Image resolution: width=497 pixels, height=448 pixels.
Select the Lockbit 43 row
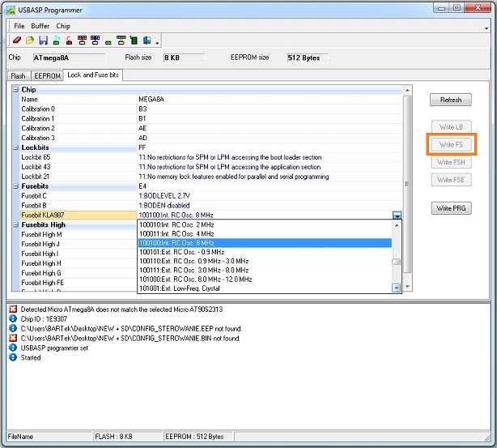pyautogui.click(x=210, y=167)
